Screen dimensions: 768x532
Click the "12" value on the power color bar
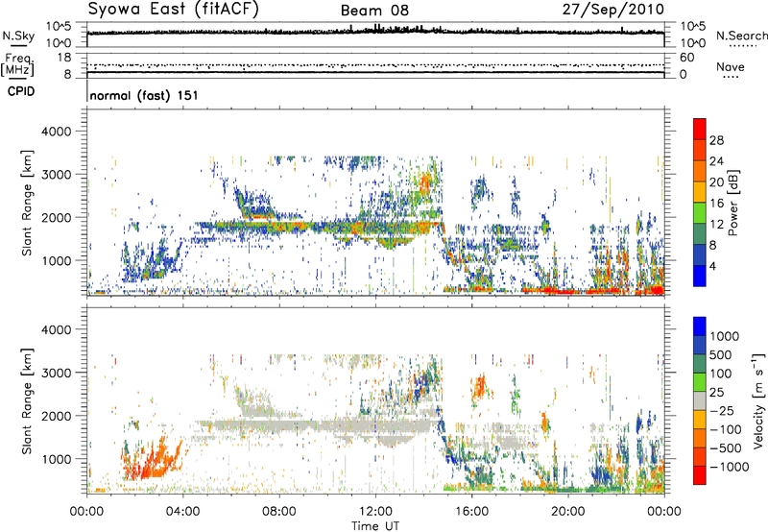716,225
